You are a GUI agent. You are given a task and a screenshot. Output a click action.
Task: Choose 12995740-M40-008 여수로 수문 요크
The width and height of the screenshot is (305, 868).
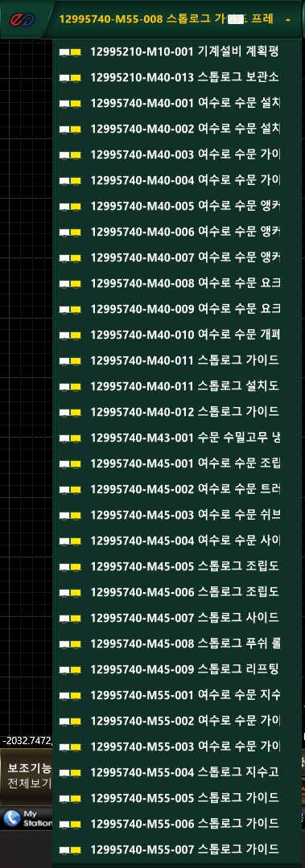tap(176, 283)
